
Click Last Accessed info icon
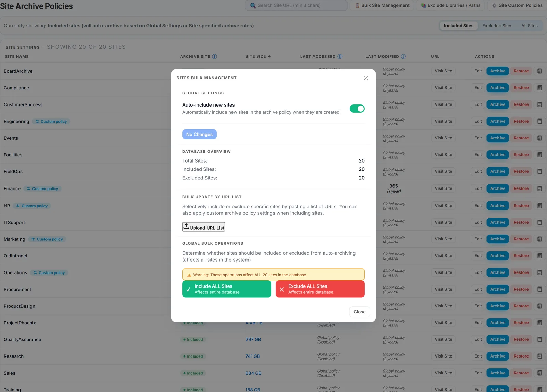(340, 57)
